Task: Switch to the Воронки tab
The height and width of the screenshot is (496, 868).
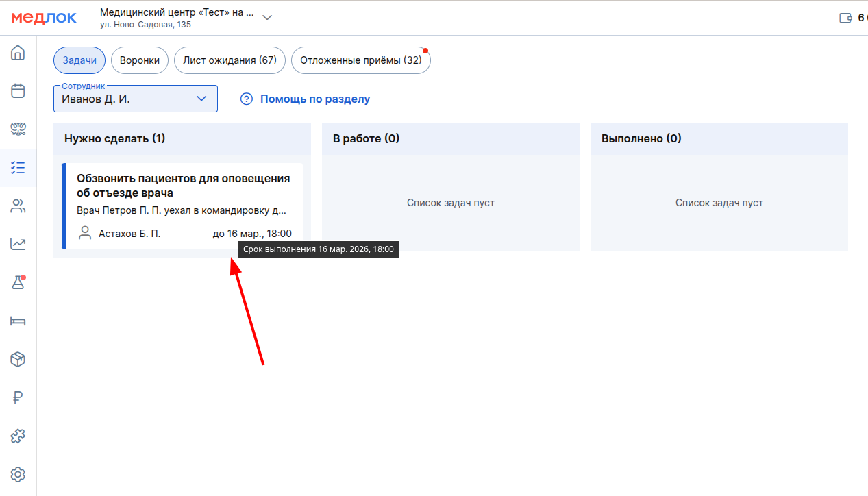Action: [x=140, y=60]
